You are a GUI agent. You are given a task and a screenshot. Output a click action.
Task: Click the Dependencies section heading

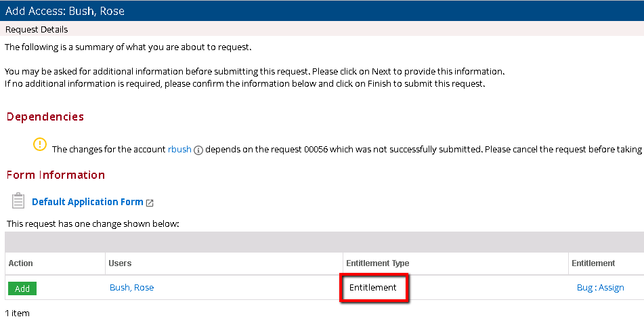45,116
